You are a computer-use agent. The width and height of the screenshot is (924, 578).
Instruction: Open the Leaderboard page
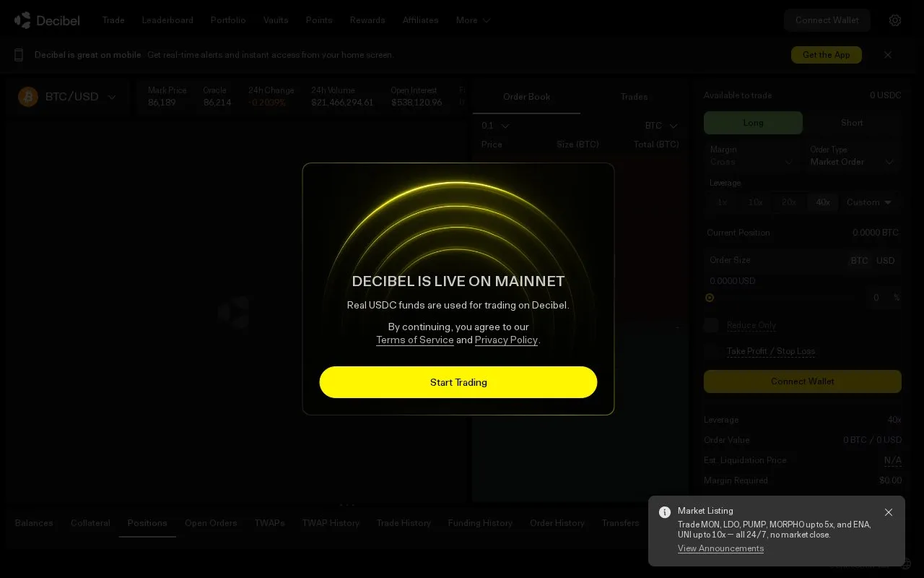click(x=167, y=20)
